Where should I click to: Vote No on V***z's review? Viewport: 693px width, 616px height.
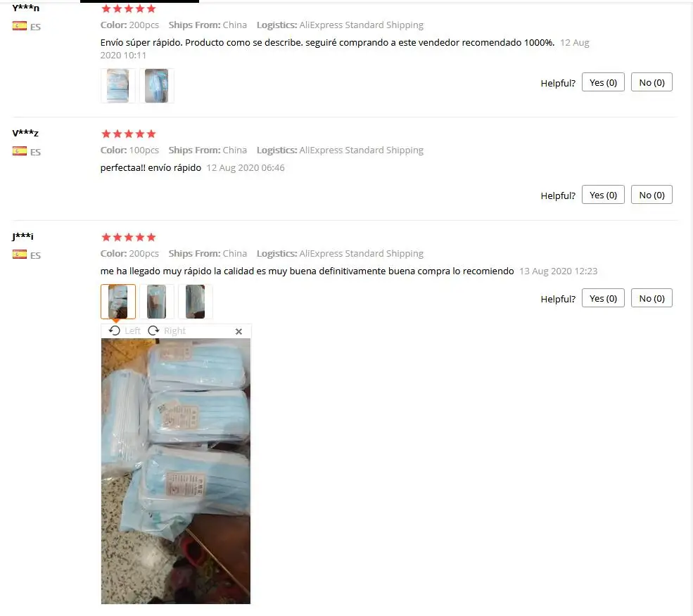(651, 195)
